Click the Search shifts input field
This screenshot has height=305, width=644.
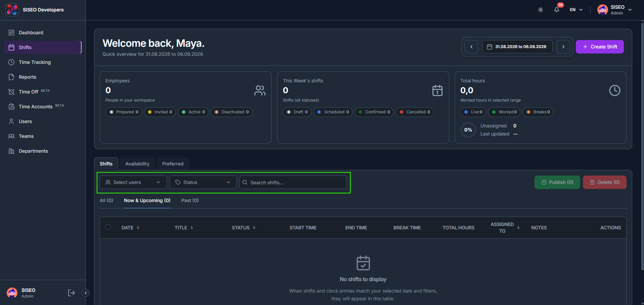pyautogui.click(x=293, y=182)
